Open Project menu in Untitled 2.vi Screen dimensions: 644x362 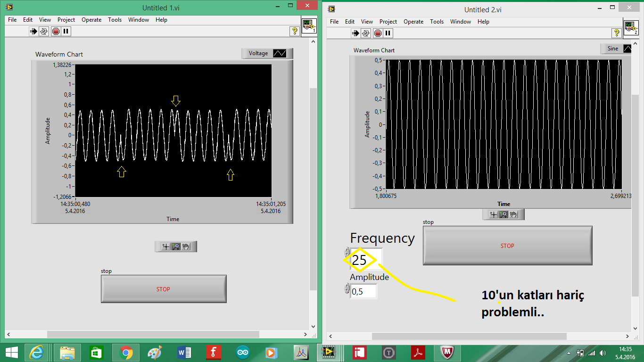point(388,22)
